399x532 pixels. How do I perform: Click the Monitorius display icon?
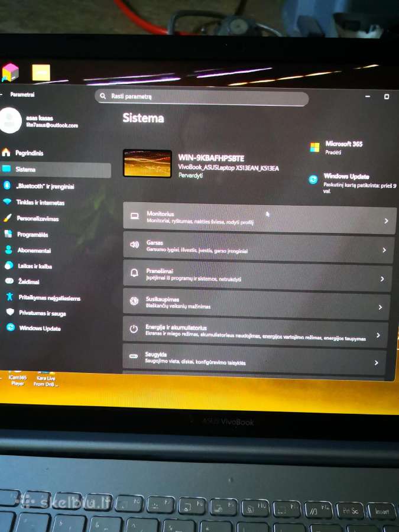coord(135,216)
